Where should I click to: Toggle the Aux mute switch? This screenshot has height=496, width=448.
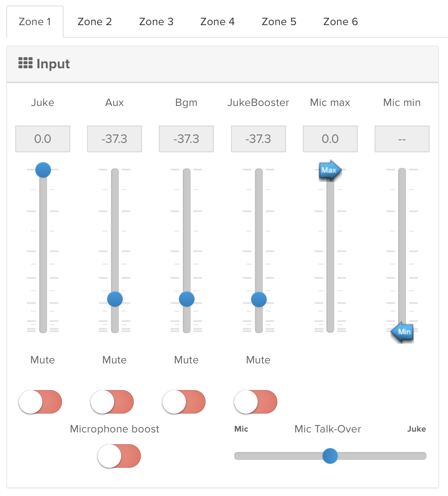coord(112,402)
